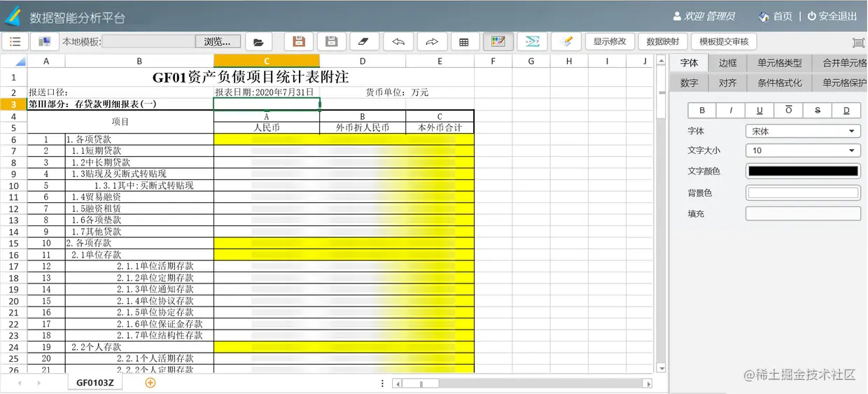Click the 数据映射 button
Screen dimensions: 868x394
pos(663,41)
